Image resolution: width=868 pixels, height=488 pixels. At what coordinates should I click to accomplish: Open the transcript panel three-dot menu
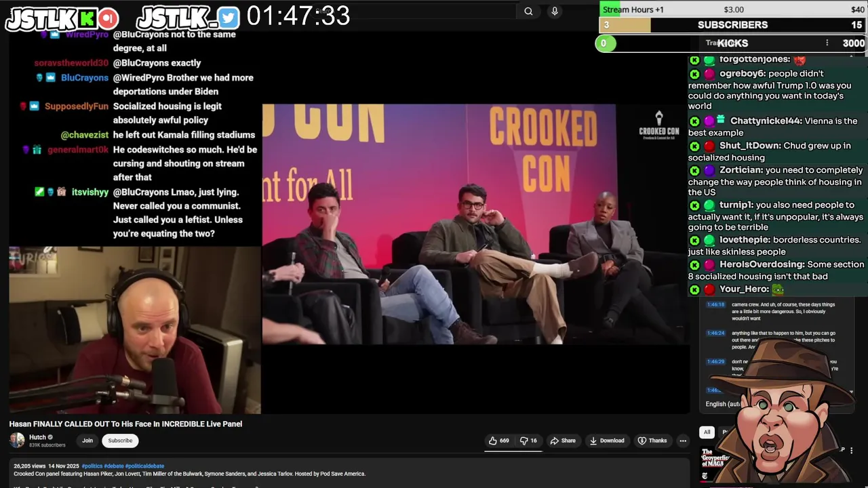point(827,43)
